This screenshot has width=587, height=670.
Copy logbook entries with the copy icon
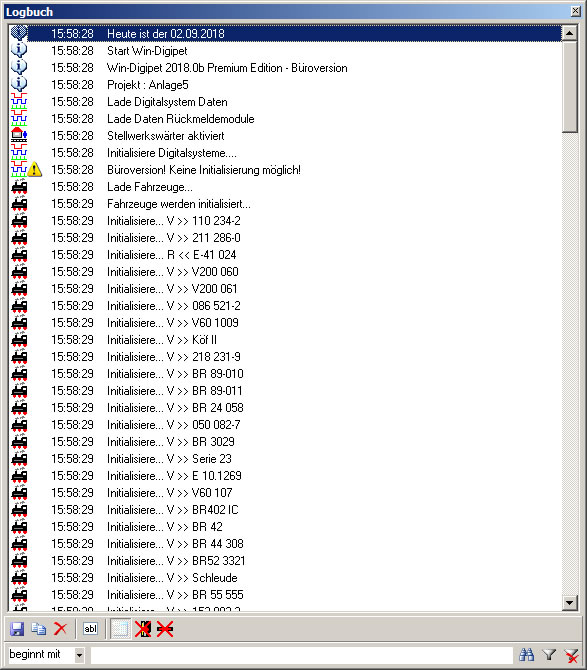coord(39,629)
